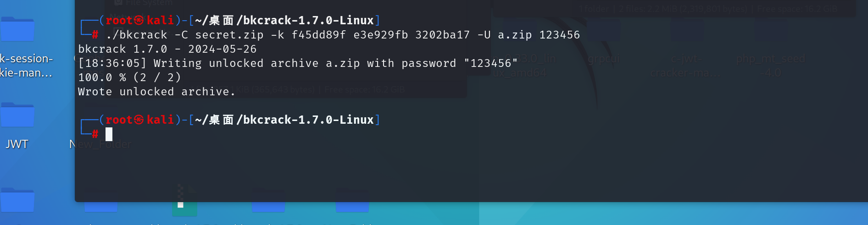Click the '100.0 % (2 / 2)' progress line
This screenshot has height=225, width=868.
click(129, 77)
